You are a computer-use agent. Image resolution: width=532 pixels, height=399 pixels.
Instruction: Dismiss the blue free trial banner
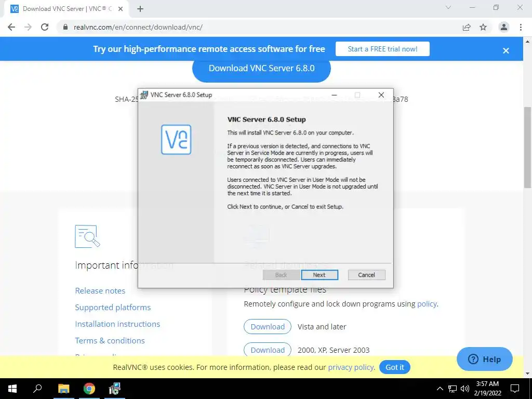pyautogui.click(x=506, y=50)
